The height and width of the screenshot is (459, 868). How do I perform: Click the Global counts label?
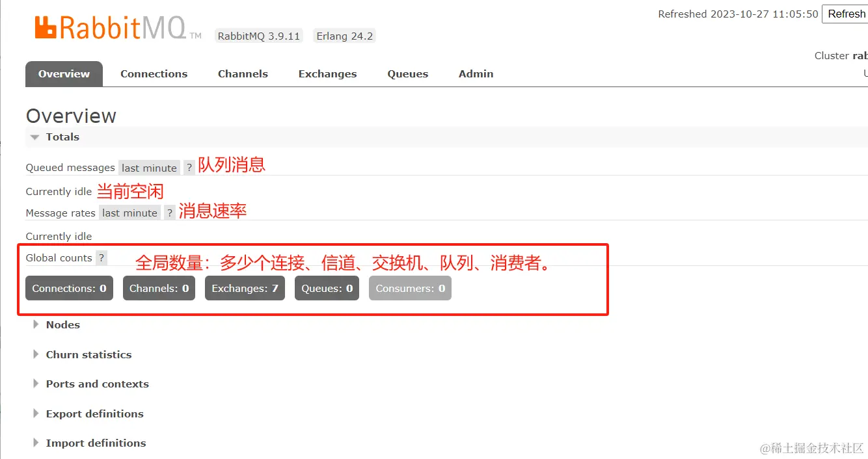click(59, 258)
